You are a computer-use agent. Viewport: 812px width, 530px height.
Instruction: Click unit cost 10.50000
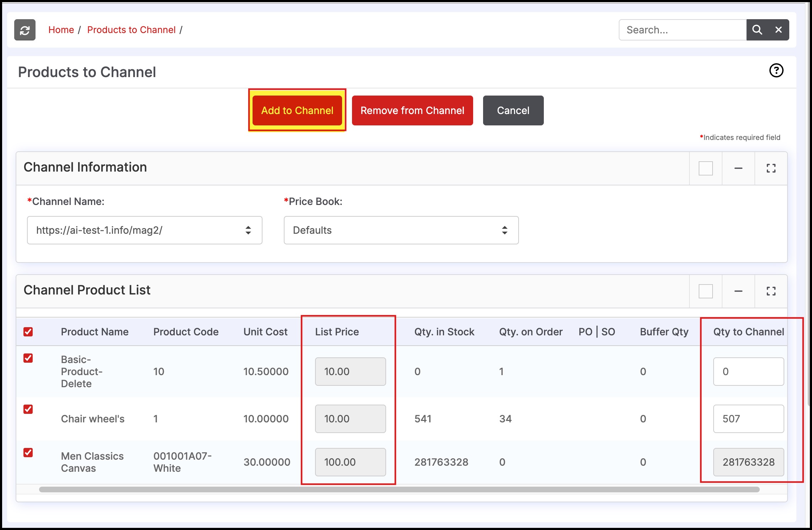coord(266,372)
